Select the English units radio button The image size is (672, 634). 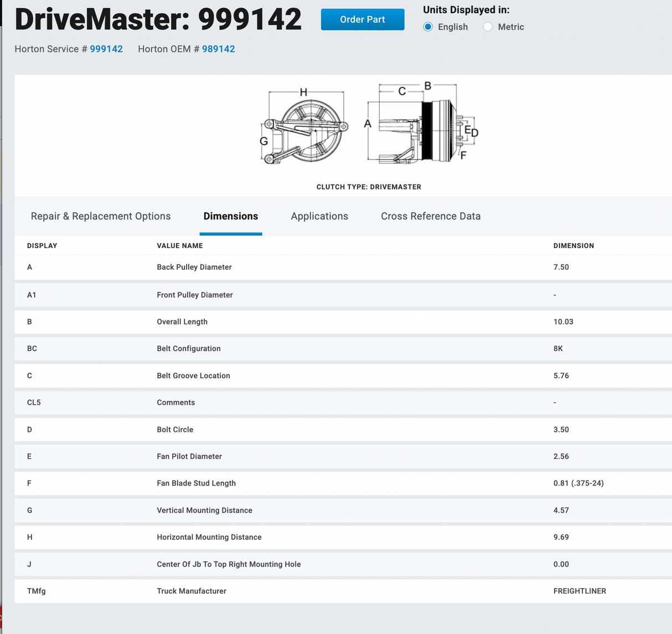point(428,27)
